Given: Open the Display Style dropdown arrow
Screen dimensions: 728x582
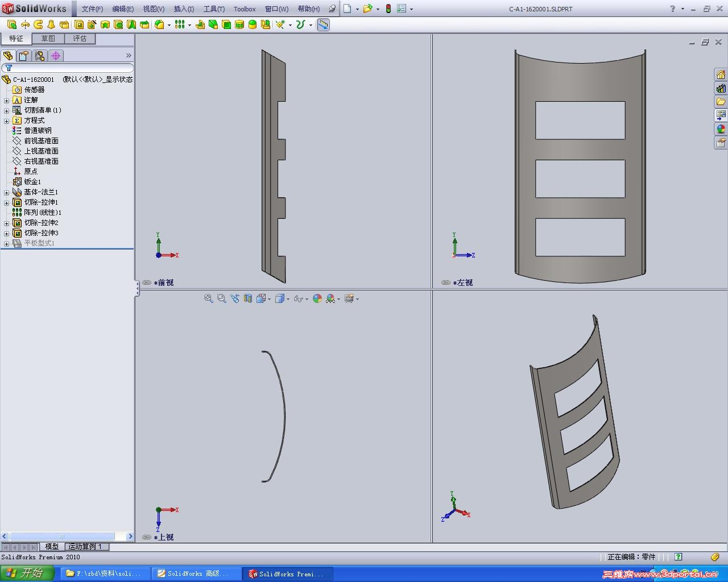Looking at the screenshot, I should (x=288, y=299).
